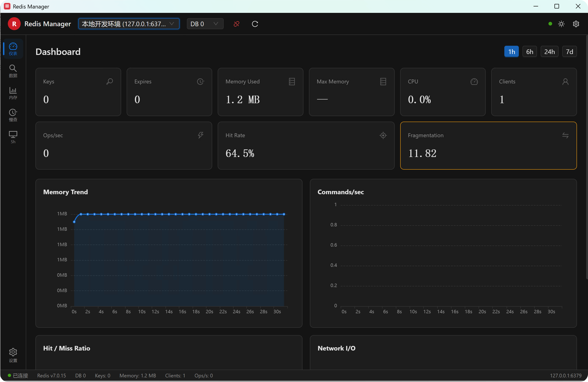Select the 1h time range
The image size is (588, 382).
(x=511, y=52)
